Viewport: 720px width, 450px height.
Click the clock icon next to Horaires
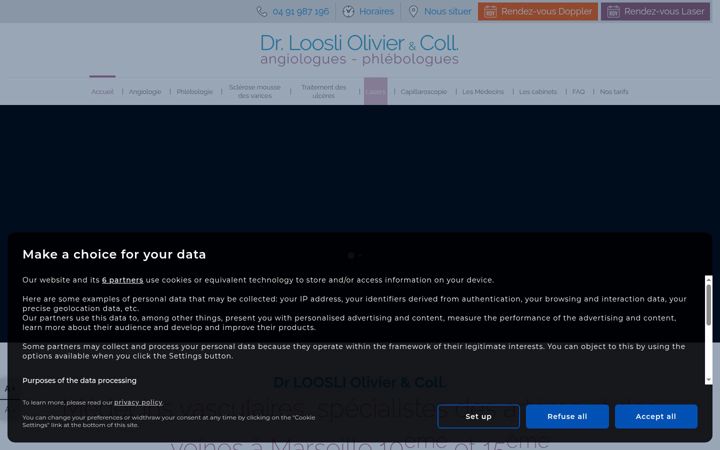click(349, 11)
